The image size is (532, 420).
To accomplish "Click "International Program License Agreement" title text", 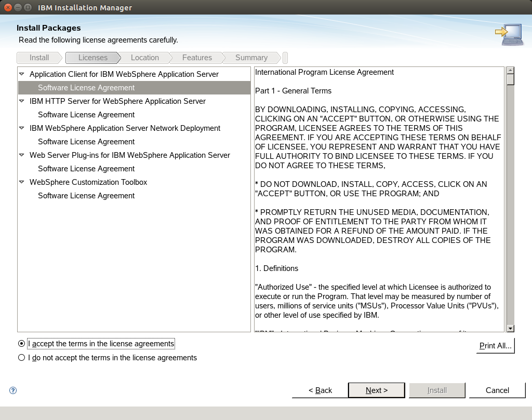I will [x=324, y=72].
